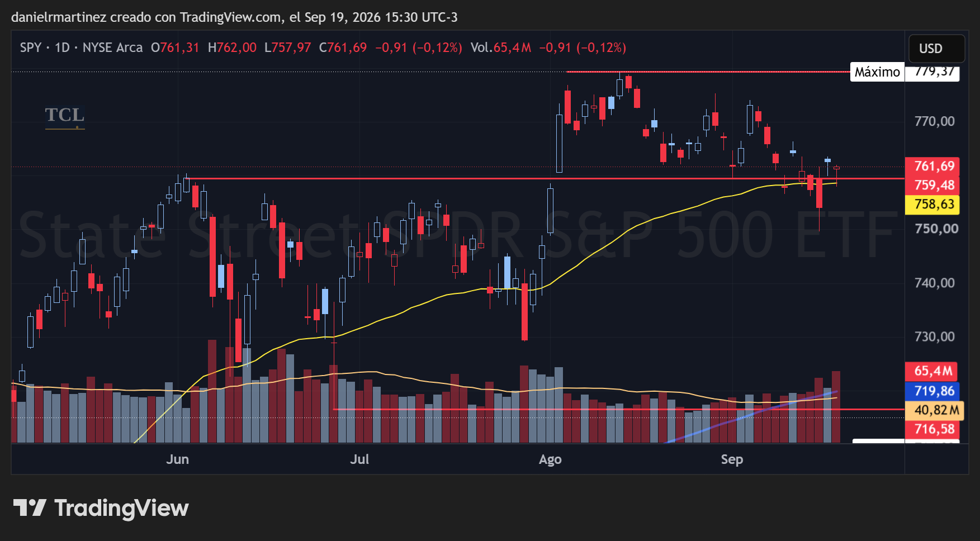
Task: Click the Ago label on time axis
Action: click(550, 459)
